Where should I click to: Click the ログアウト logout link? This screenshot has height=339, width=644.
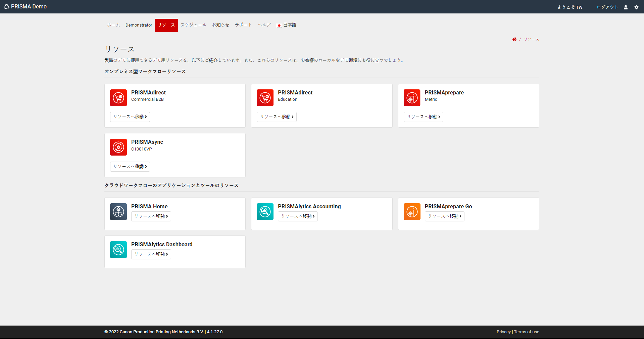pos(607,7)
